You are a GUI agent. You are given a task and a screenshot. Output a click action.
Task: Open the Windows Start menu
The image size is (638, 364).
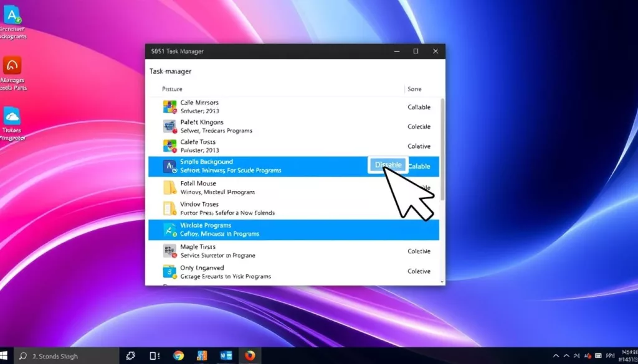(x=3, y=356)
